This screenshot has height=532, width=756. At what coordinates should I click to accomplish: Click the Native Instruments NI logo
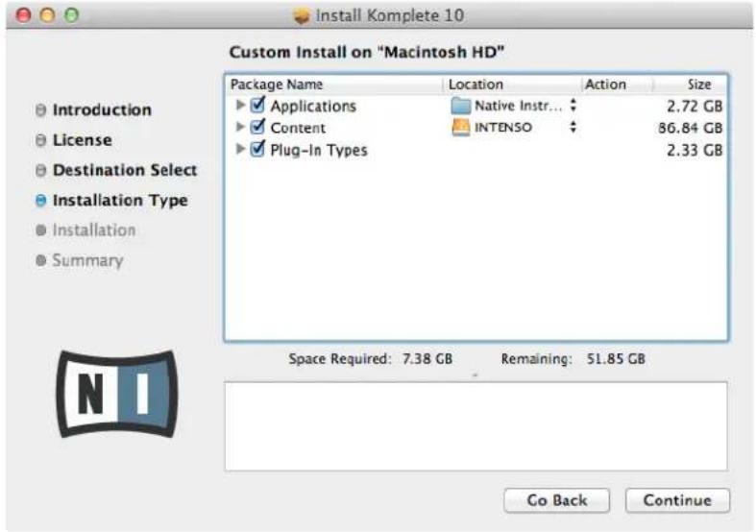click(x=117, y=394)
